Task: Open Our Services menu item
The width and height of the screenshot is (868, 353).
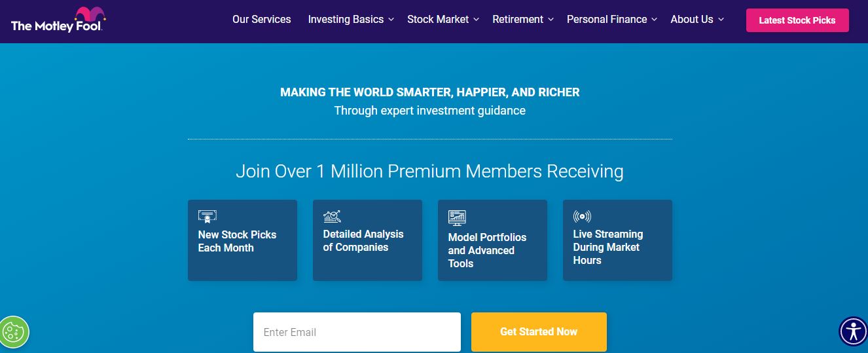Action: pyautogui.click(x=262, y=20)
